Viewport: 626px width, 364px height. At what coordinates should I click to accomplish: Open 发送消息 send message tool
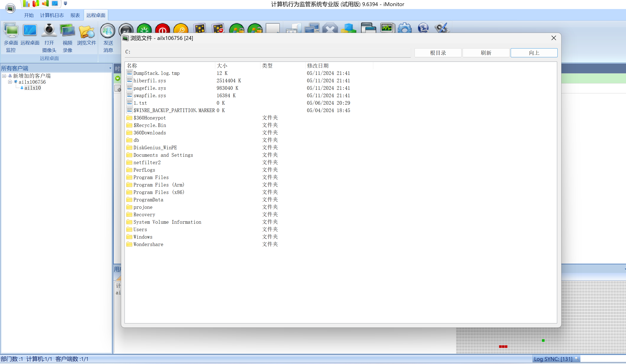point(108,37)
